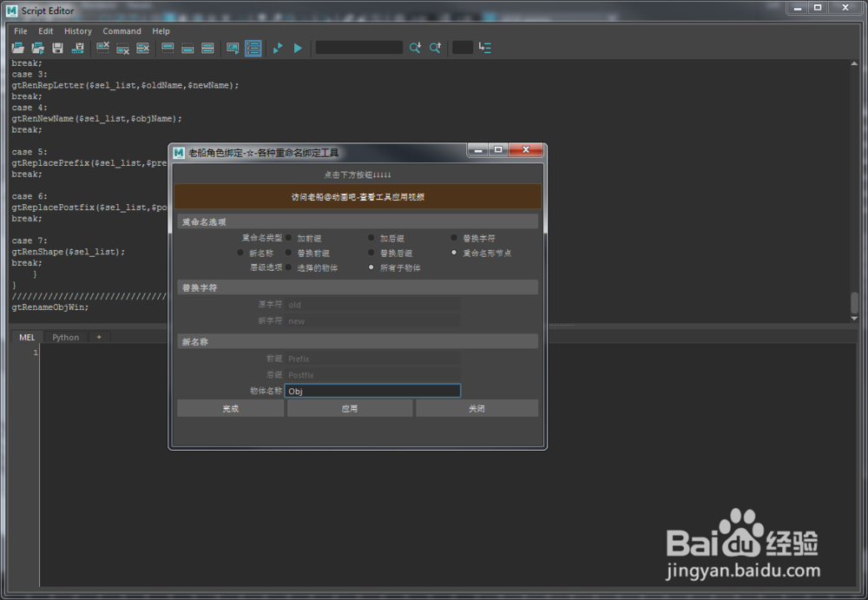
Task: Open a script file with the Load Script icon
Action: 17,48
